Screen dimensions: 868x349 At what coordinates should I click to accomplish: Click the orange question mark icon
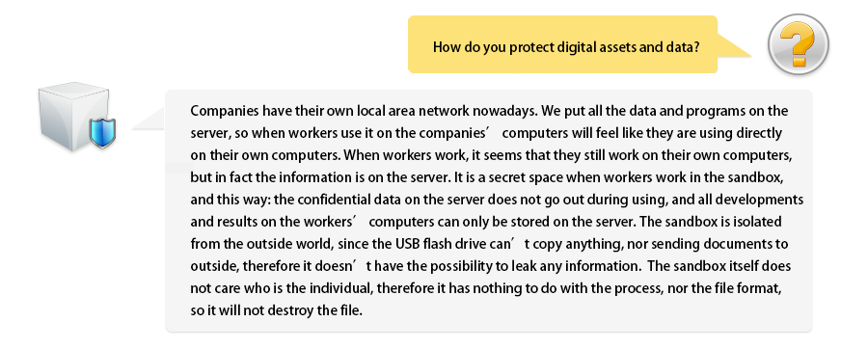[x=799, y=44]
